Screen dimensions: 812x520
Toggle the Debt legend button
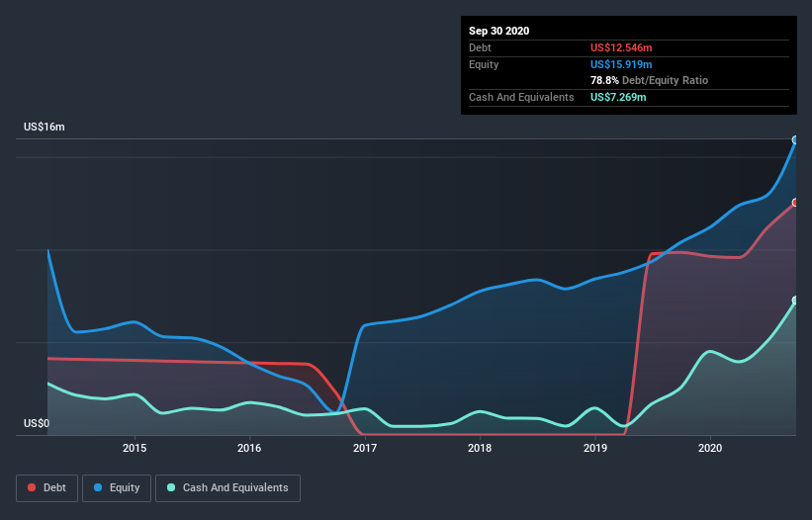pyautogui.click(x=46, y=488)
